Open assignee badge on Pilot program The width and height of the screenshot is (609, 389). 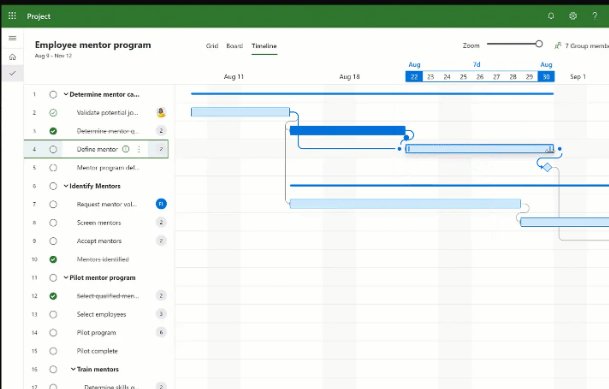point(161,332)
